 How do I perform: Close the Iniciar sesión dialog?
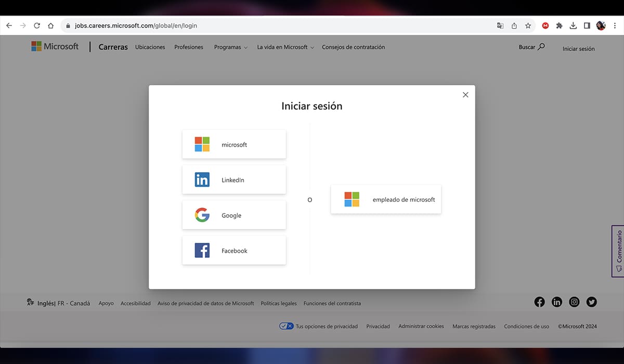(x=465, y=95)
